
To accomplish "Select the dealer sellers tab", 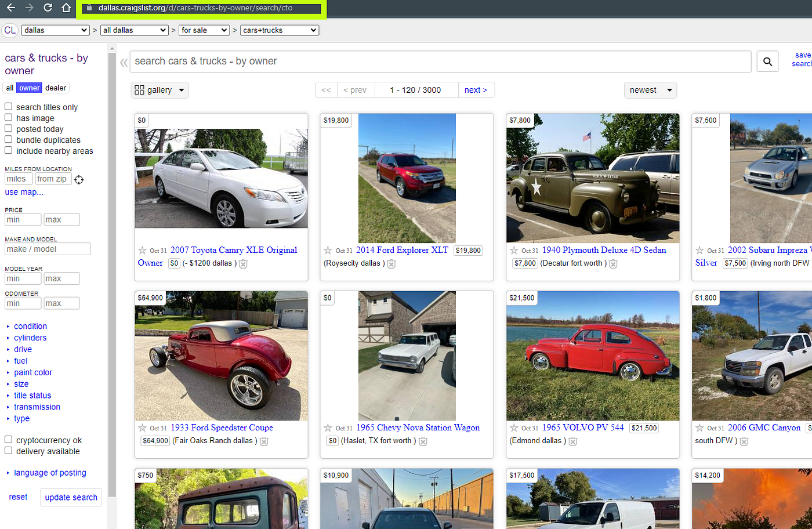I will click(x=56, y=88).
